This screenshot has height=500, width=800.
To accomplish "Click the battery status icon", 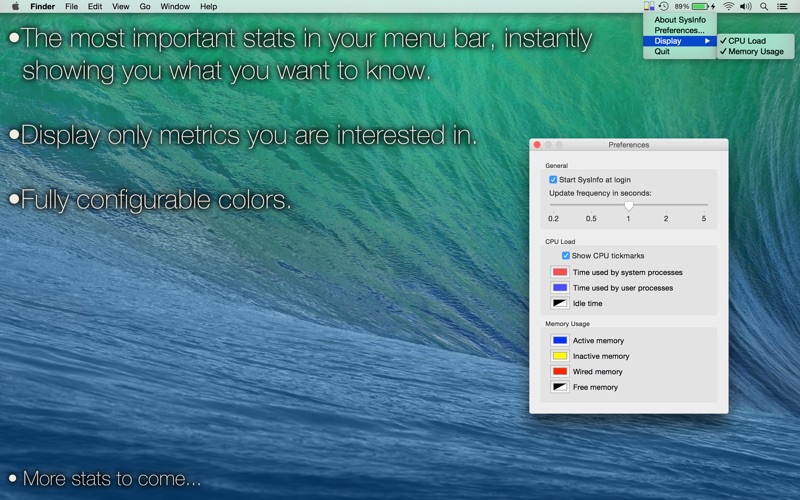I will (704, 6).
